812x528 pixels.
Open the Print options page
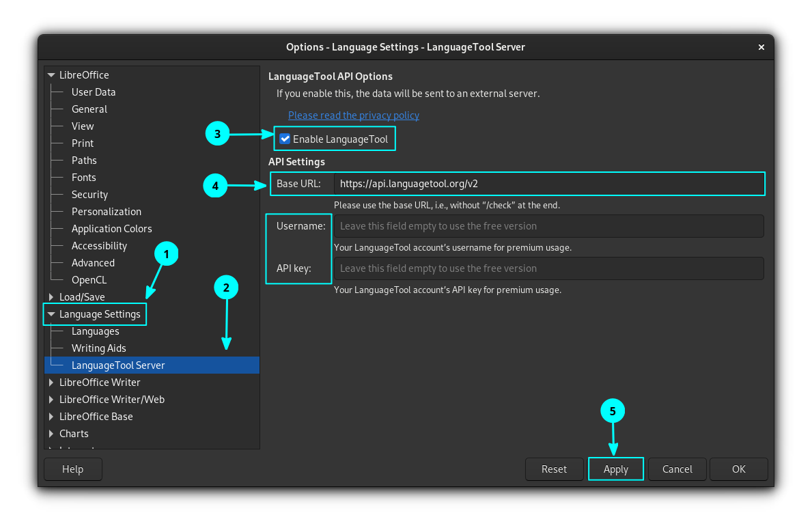coord(83,143)
